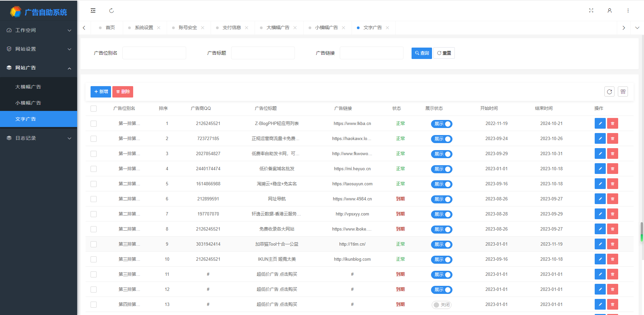This screenshot has height=315, width=644.
Task: Click the 新增 add button
Action: 101,91
